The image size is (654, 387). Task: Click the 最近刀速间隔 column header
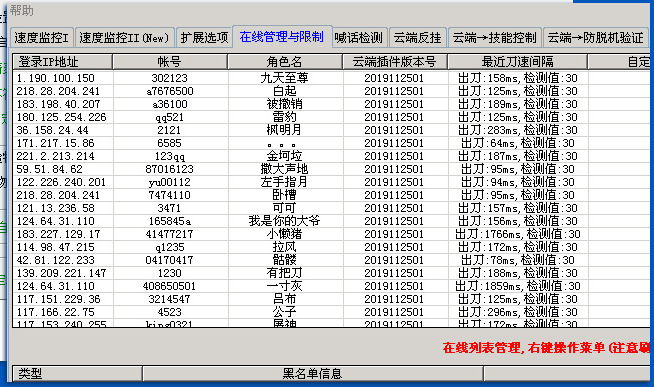pyautogui.click(x=518, y=62)
